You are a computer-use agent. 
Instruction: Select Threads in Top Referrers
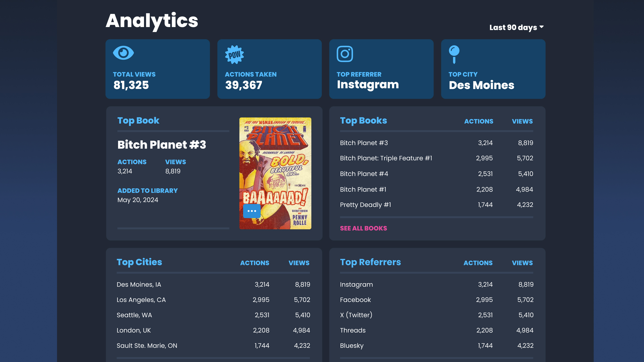[x=436, y=330]
